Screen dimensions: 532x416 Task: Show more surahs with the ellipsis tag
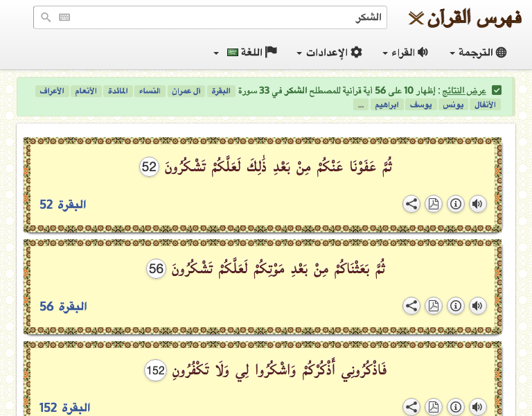click(x=360, y=105)
